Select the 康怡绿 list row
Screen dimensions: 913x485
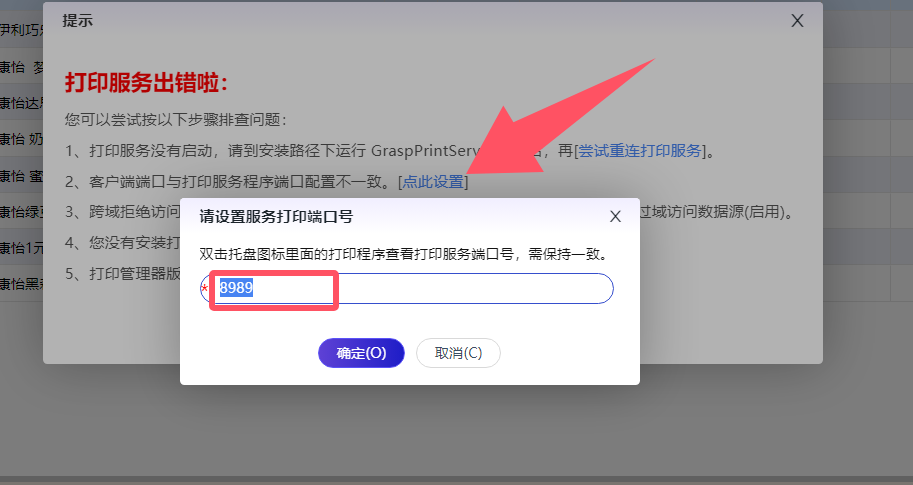20,211
